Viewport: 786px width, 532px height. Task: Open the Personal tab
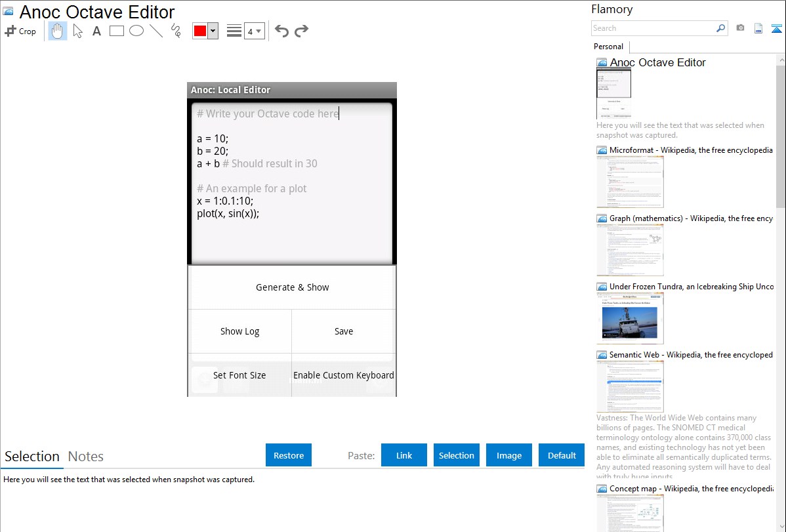coord(608,47)
